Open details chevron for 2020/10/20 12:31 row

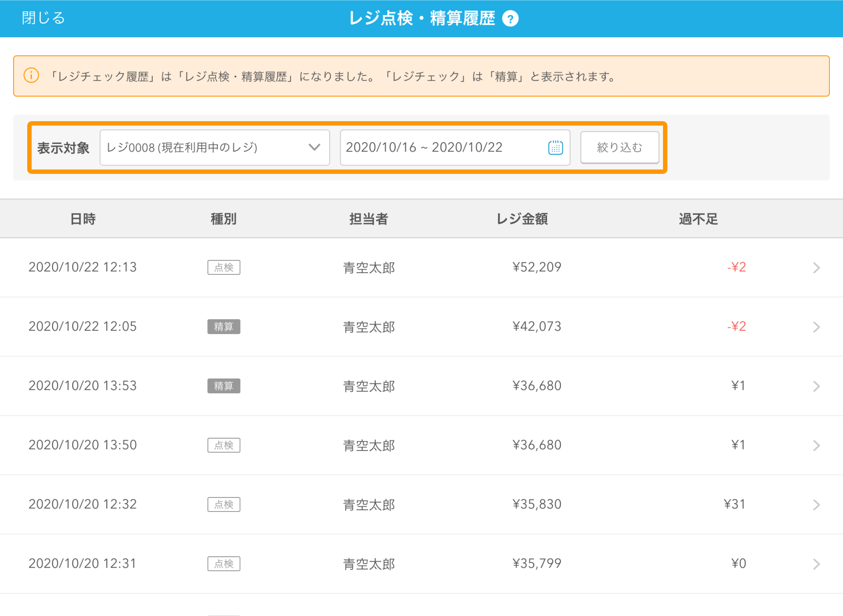pos(816,564)
